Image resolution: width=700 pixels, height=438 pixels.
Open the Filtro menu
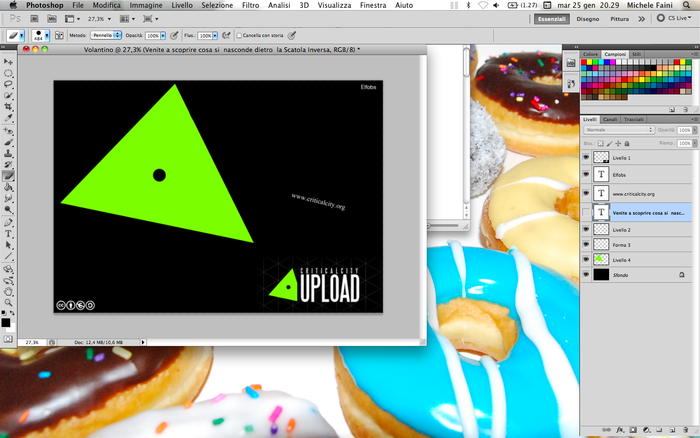coord(250,5)
